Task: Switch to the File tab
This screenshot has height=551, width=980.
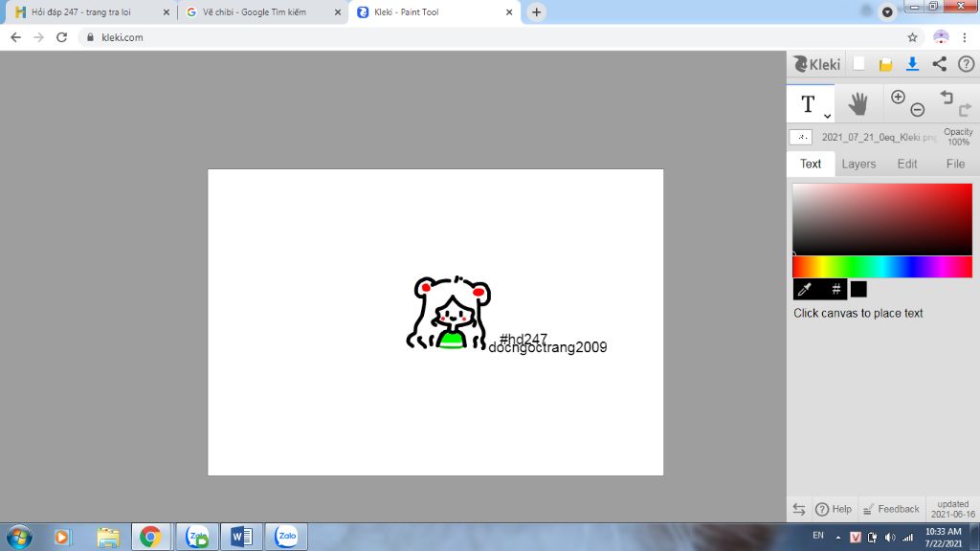Action: [955, 164]
